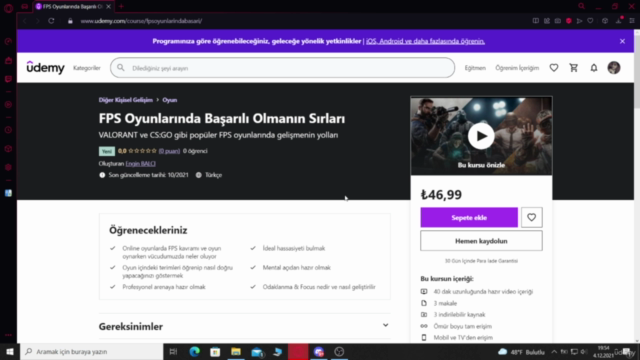640x360 pixels.
Task: Click "Mobil ve TV'den erişim" text
Action: pos(463,338)
